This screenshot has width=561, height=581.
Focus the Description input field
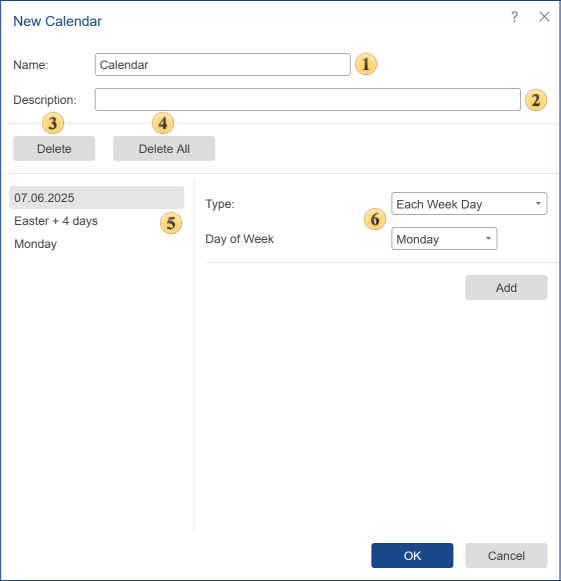pos(308,99)
